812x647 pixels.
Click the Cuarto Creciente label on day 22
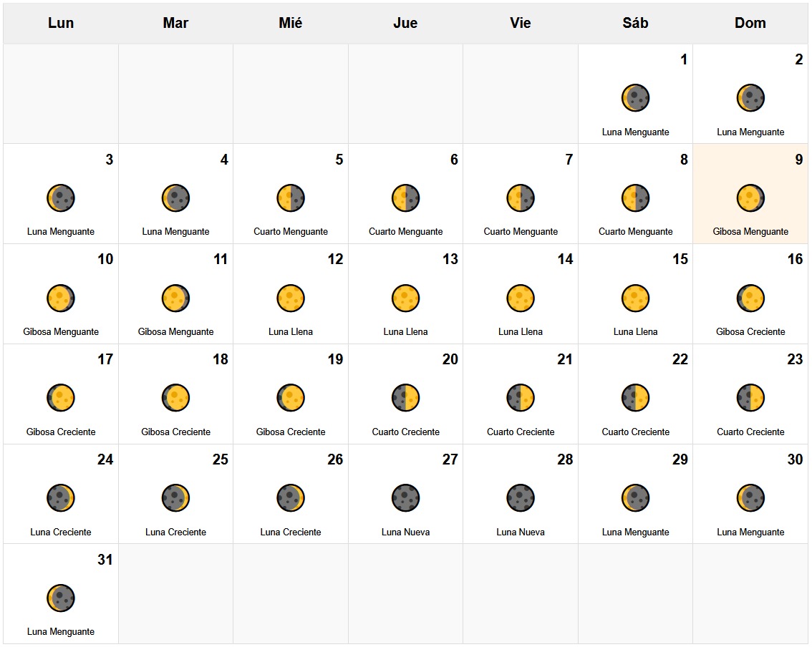tap(635, 432)
